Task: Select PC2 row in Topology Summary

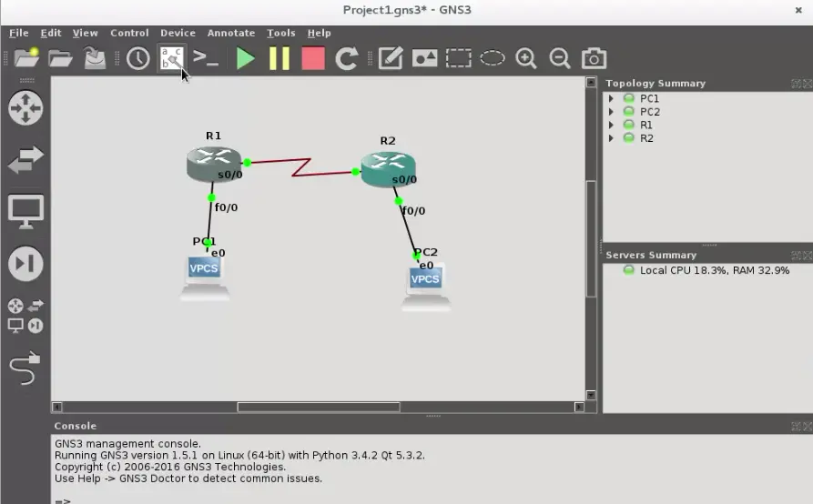Action: click(707, 112)
